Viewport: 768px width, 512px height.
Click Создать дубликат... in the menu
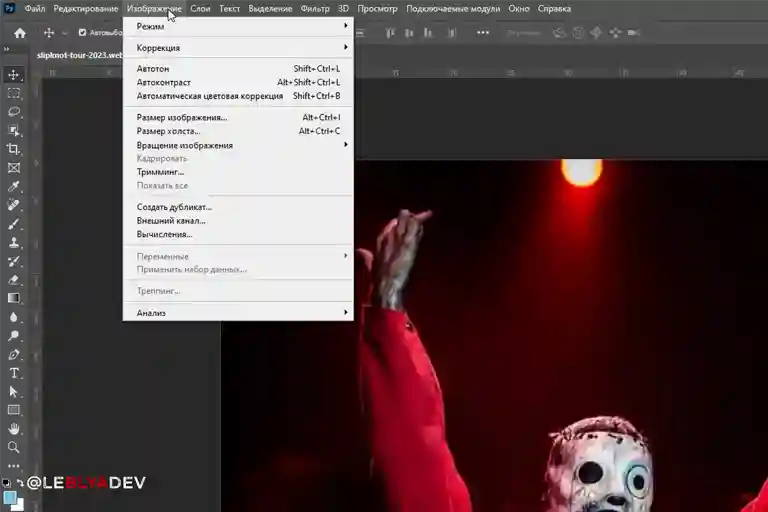pyautogui.click(x=174, y=207)
